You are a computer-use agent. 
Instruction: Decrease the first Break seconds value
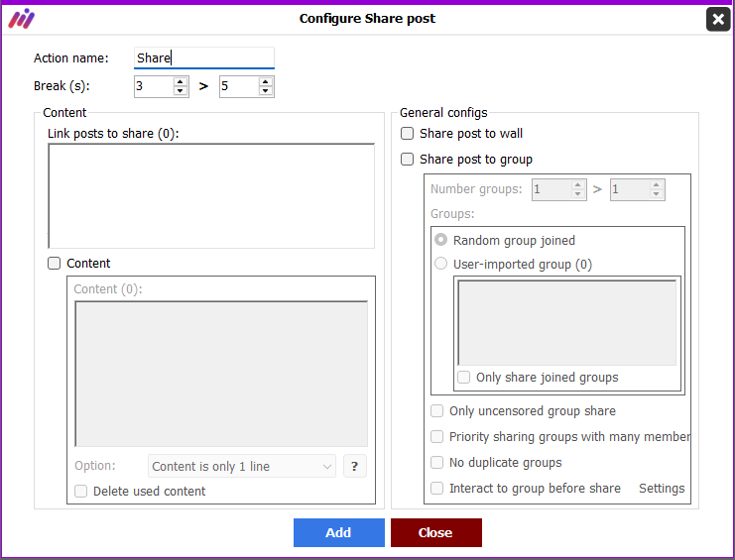180,91
